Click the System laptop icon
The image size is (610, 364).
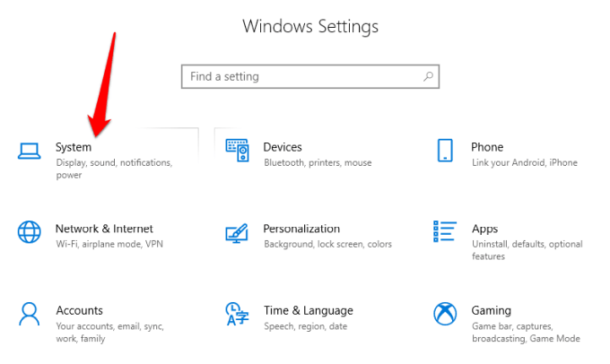[30, 151]
